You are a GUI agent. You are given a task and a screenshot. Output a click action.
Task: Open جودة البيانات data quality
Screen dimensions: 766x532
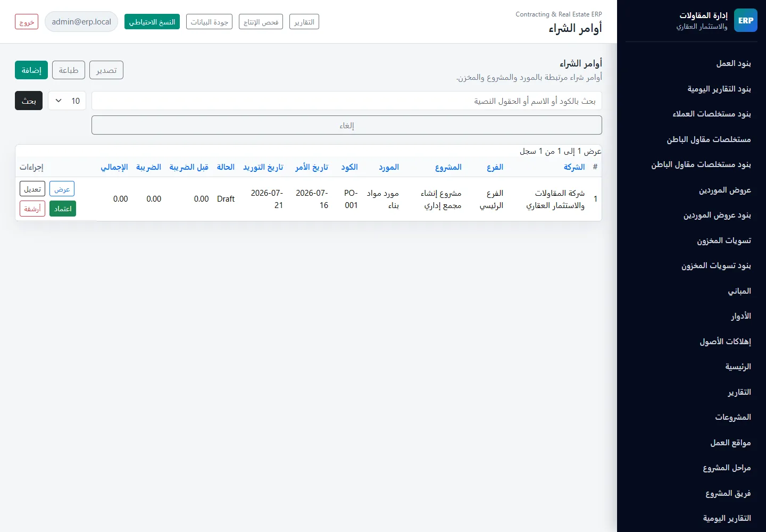tap(210, 22)
